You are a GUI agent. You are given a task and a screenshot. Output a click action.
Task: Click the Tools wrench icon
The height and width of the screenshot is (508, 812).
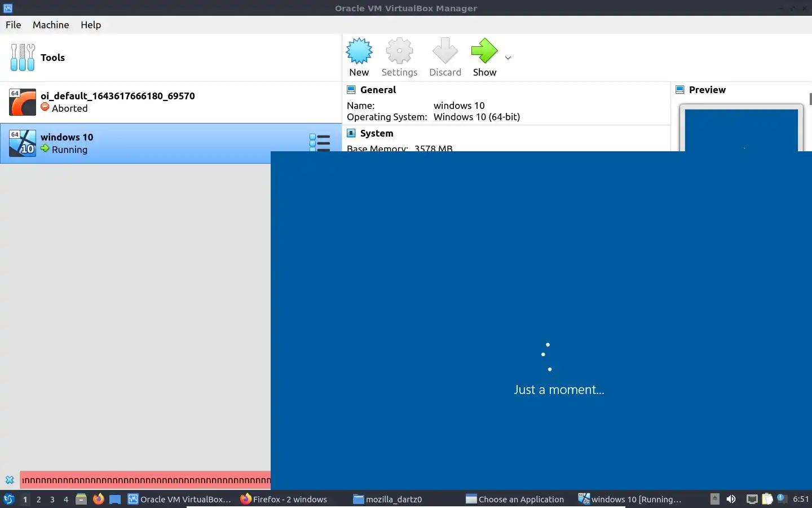click(23, 58)
